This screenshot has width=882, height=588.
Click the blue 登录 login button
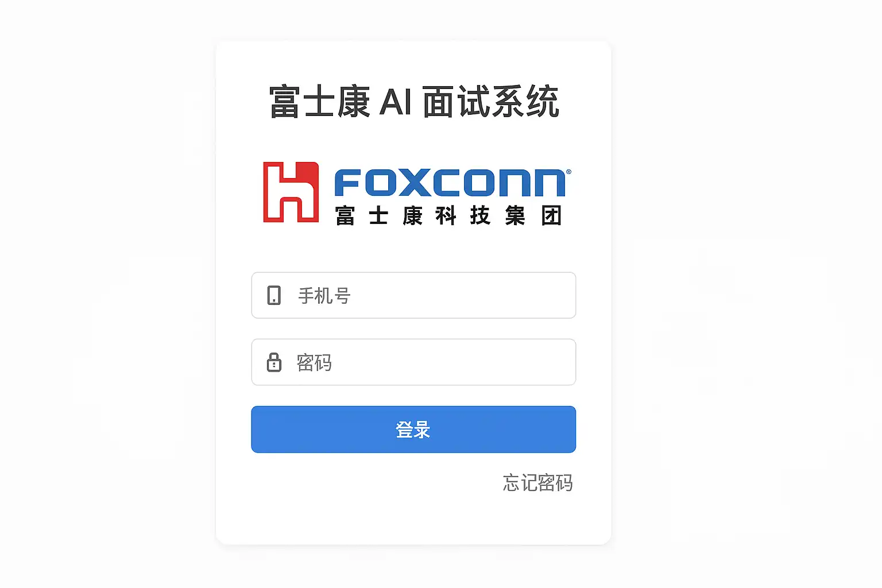413,430
